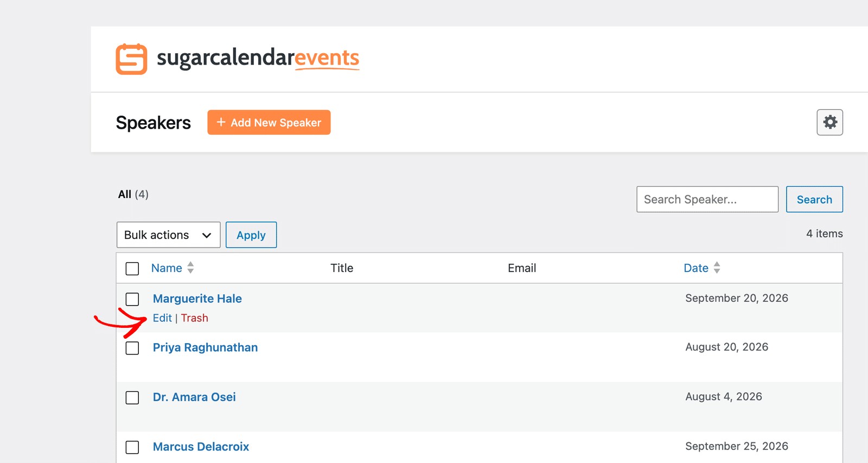
Task: Select the All (4) filter
Action: tap(133, 194)
